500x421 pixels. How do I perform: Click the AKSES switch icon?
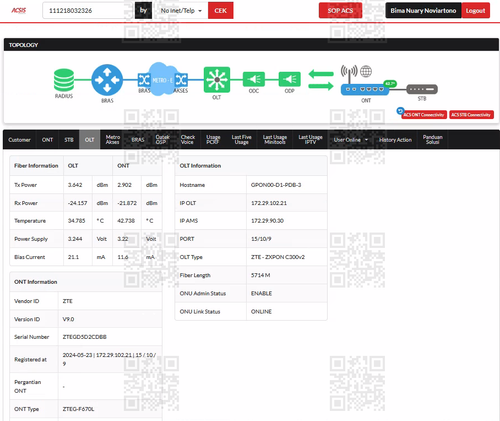point(181,80)
